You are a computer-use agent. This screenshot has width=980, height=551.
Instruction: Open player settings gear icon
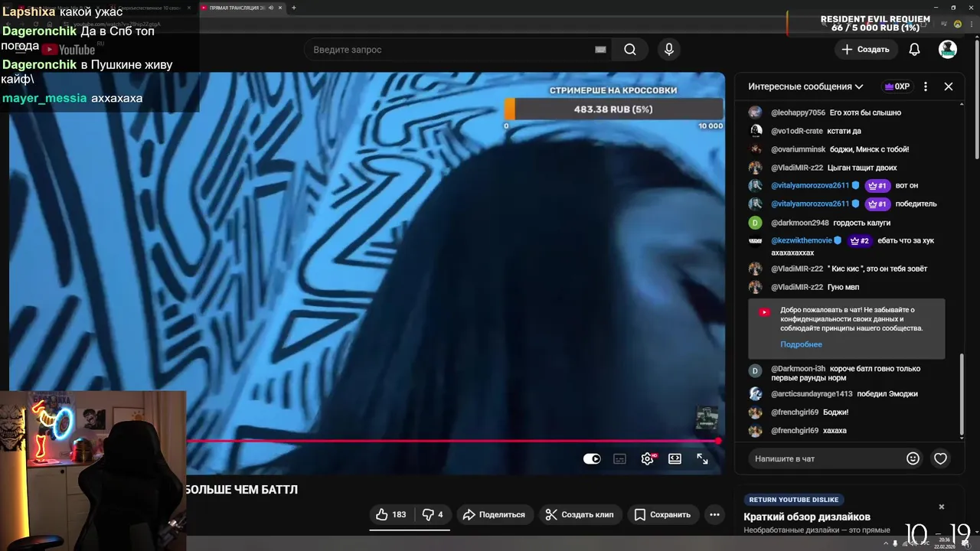(x=648, y=458)
